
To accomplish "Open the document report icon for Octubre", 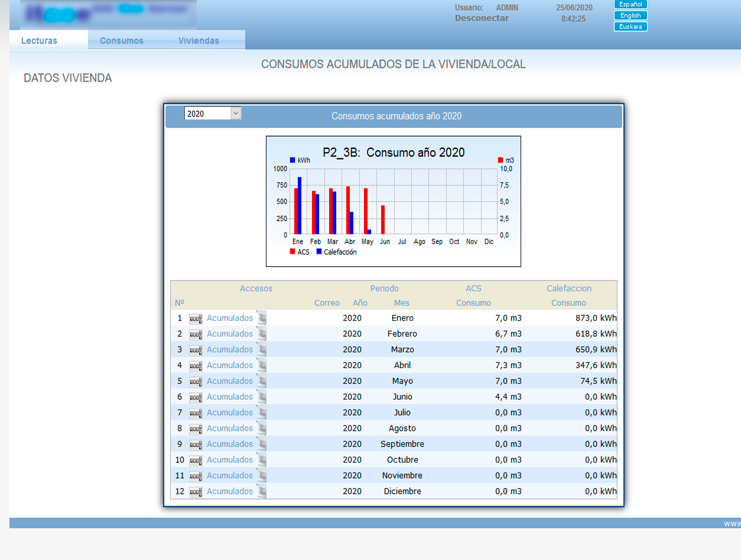I will [262, 460].
